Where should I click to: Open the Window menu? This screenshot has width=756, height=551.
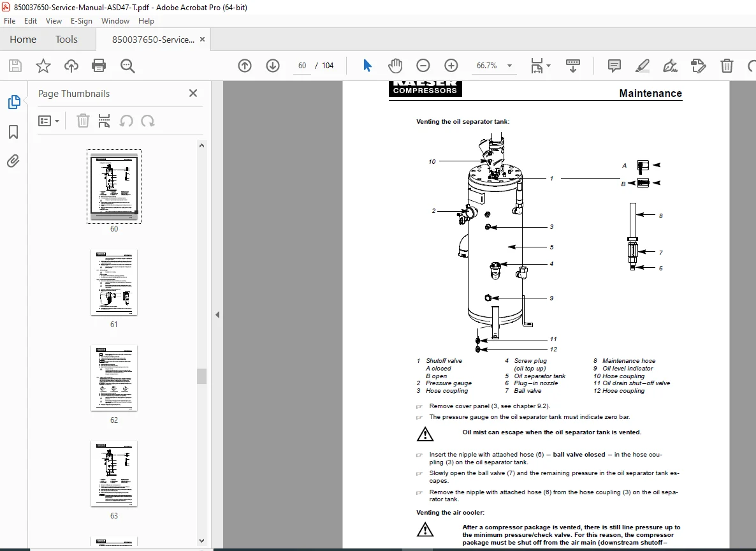coord(115,21)
